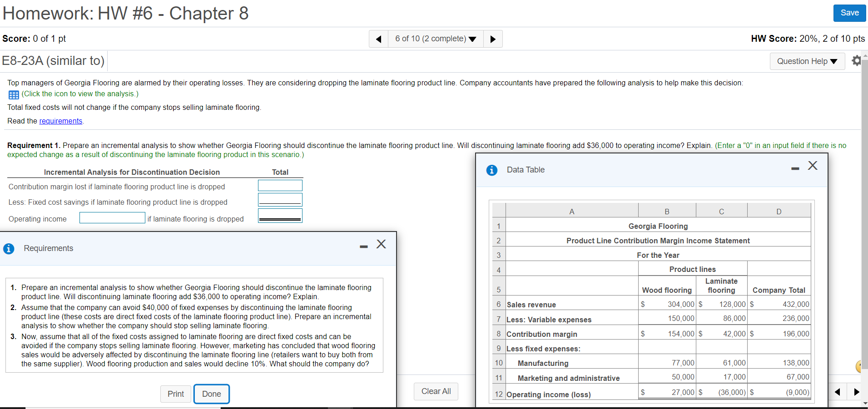
Task: Select column D header in data table
Action: tap(779, 211)
